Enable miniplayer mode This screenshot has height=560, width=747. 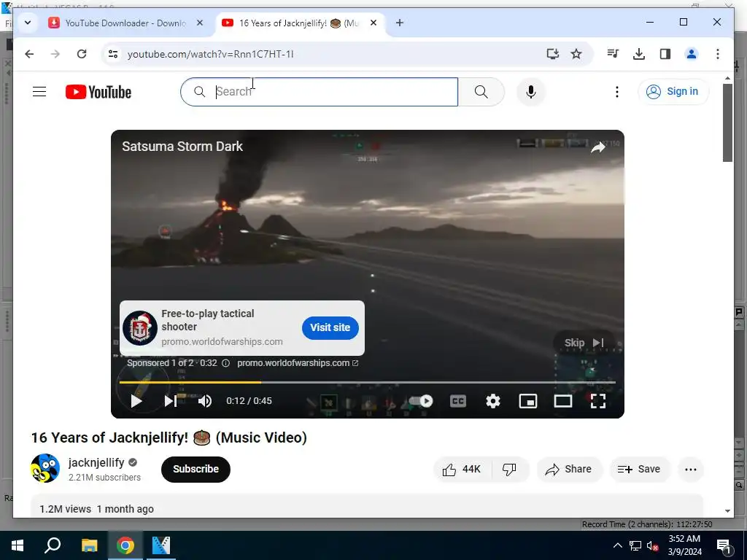(528, 401)
